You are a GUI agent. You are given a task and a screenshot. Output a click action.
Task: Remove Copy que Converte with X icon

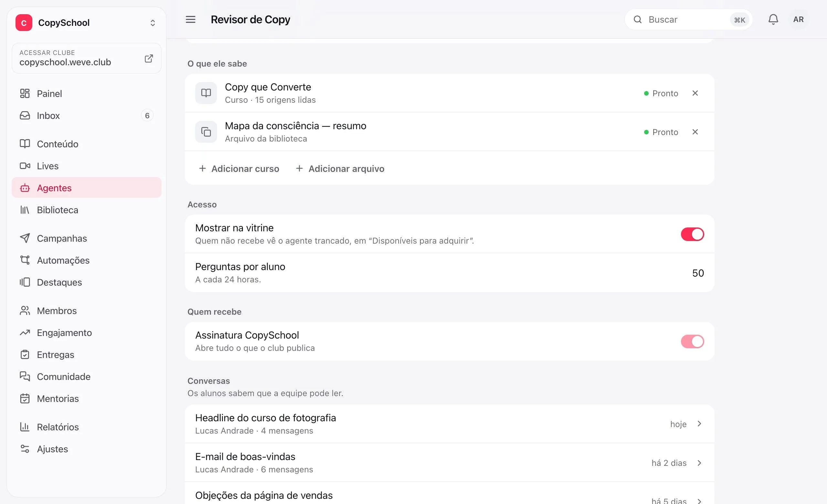[695, 93]
